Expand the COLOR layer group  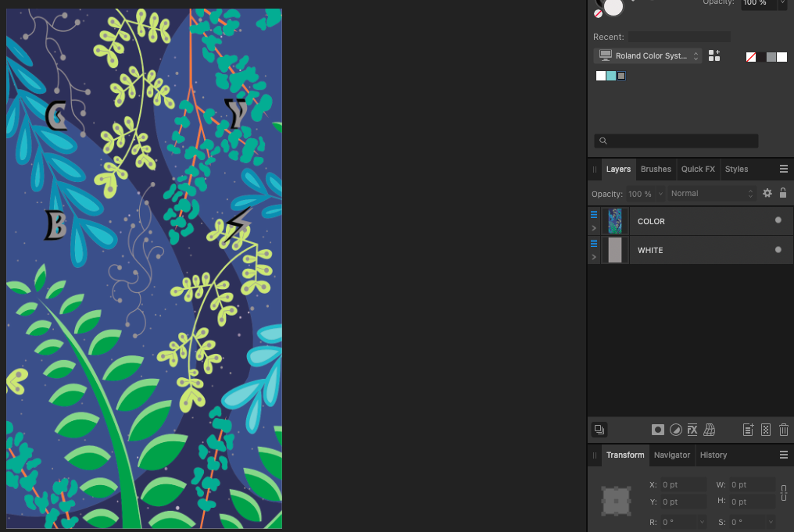coord(594,228)
